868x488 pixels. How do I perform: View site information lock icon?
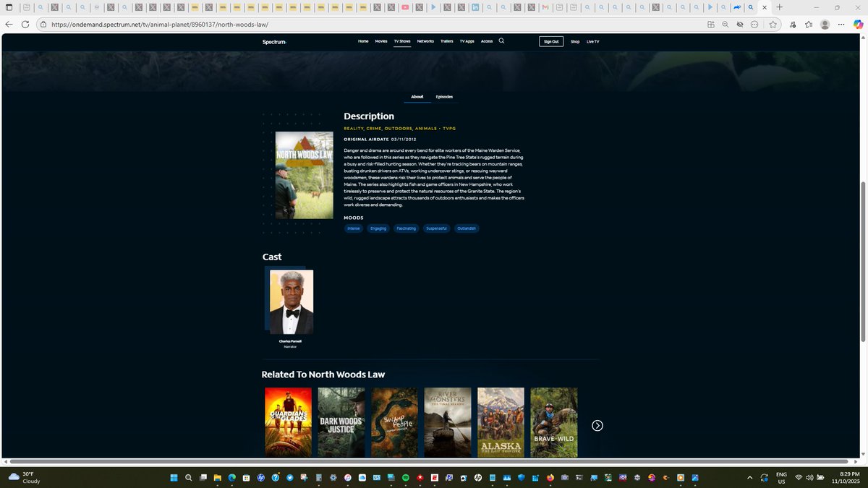43,24
